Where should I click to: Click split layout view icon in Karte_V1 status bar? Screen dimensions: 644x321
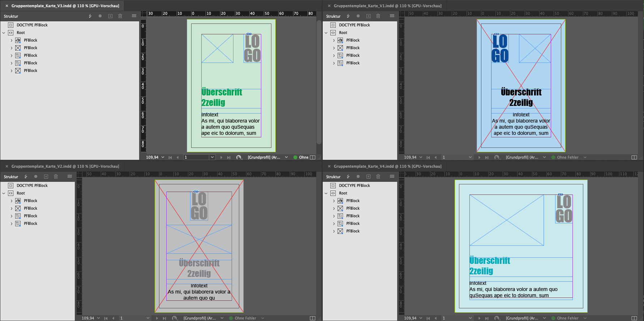(634, 157)
